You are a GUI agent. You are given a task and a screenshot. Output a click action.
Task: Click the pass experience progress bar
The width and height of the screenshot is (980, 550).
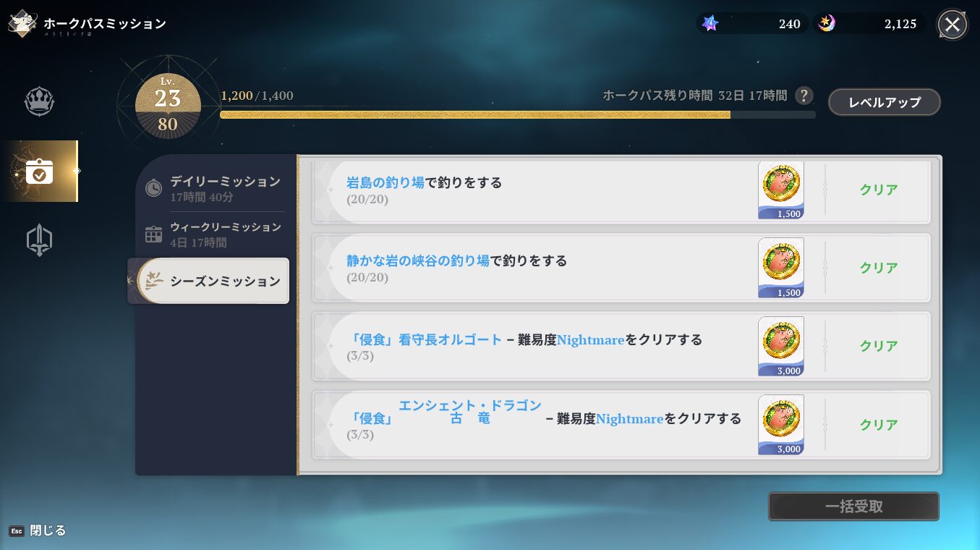(517, 114)
